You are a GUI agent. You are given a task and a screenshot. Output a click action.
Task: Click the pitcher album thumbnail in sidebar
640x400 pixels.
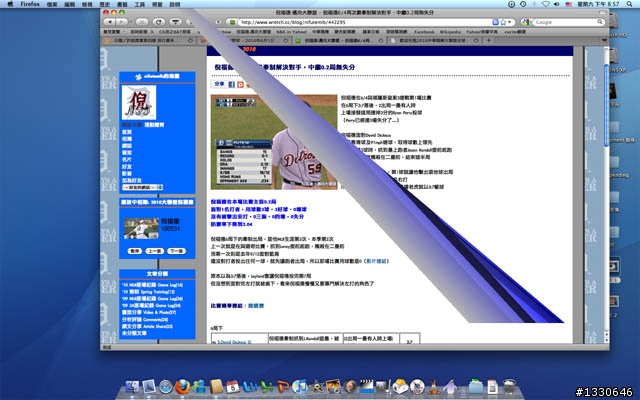[141, 228]
